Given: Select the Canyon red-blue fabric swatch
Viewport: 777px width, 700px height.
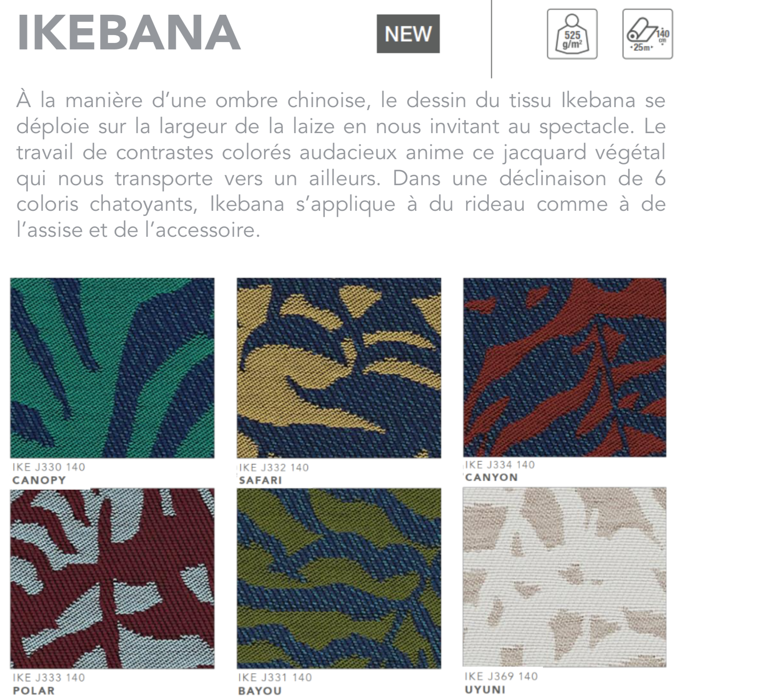Looking at the screenshot, I should pyautogui.click(x=565, y=367).
